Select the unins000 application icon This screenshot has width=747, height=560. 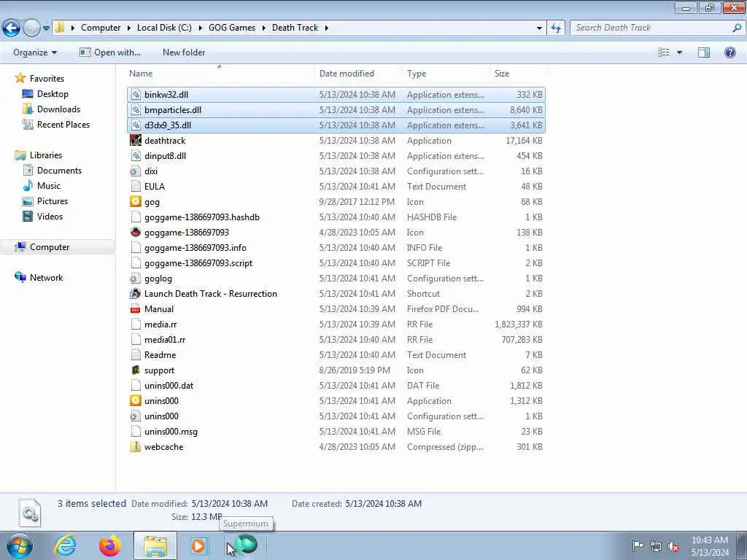pos(136,401)
